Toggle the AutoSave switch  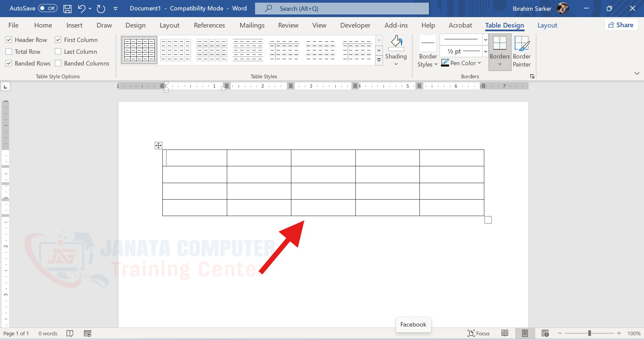[x=48, y=8]
